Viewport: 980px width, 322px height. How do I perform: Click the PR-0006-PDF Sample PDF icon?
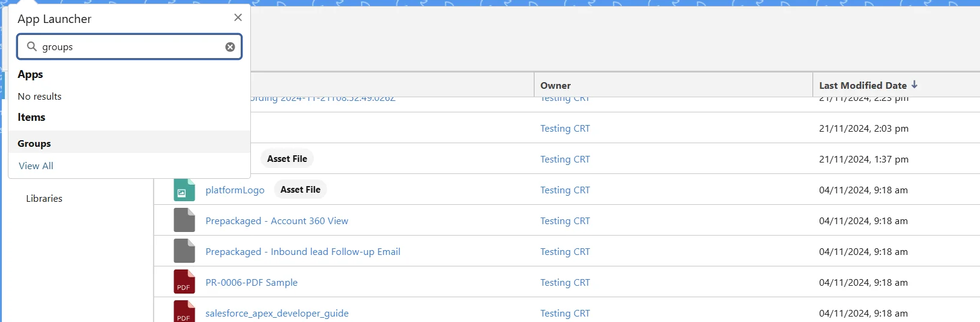pos(184,282)
